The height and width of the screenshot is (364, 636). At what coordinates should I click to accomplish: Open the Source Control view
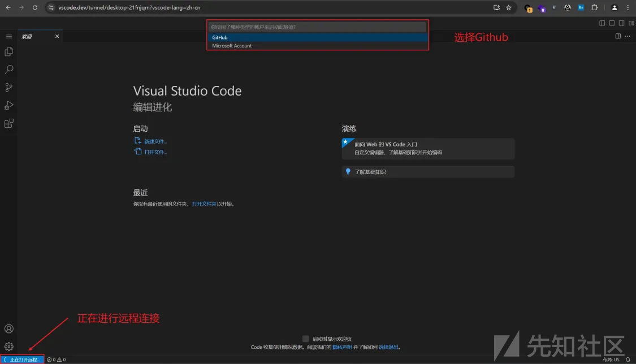(8, 87)
